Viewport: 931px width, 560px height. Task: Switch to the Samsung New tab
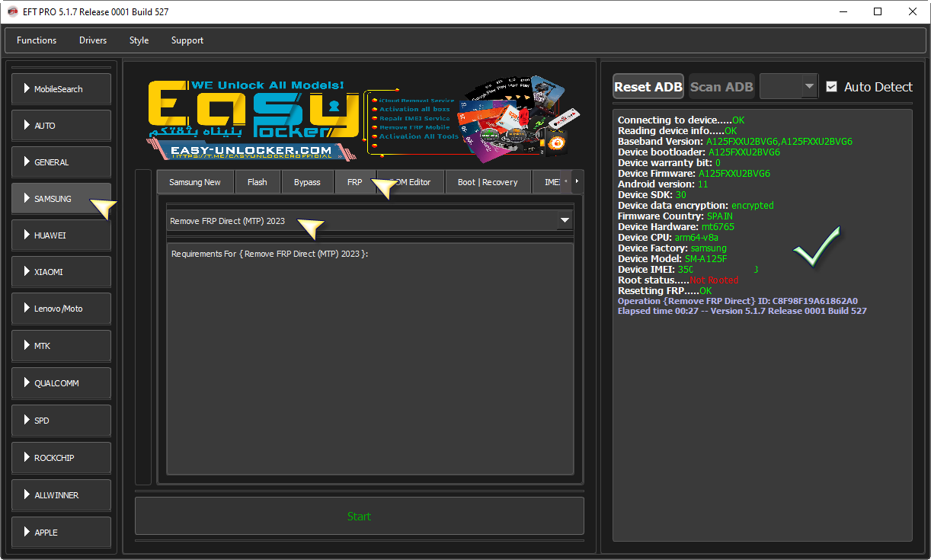[195, 182]
